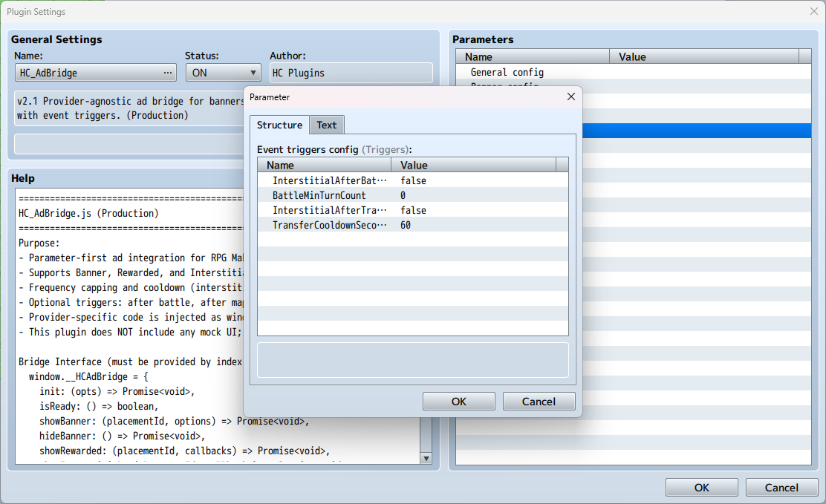This screenshot has height=504, width=826.
Task: Open plugin name picker ellipsis button
Action: coord(168,73)
